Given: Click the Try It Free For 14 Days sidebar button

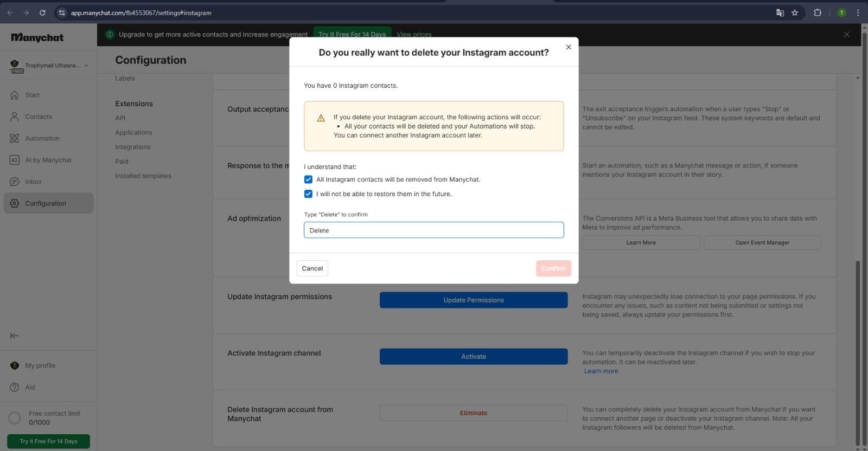Looking at the screenshot, I should pos(48,441).
